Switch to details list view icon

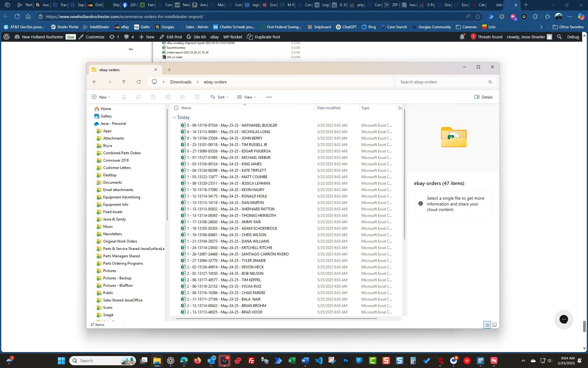487,325
